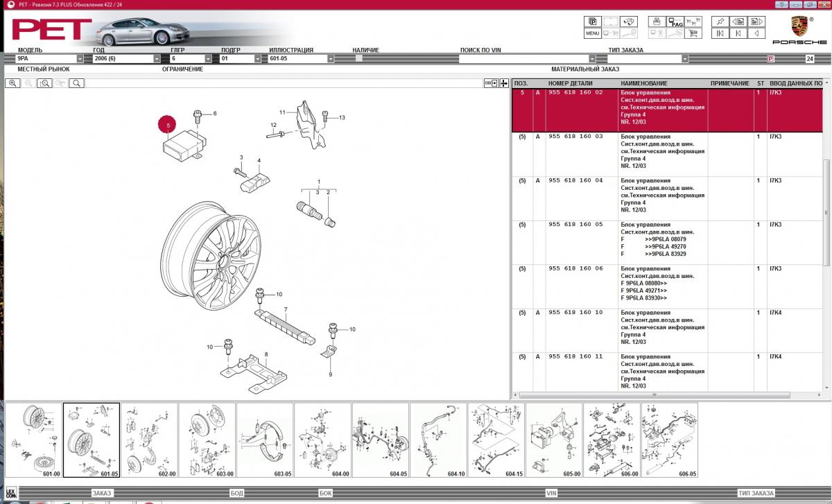The height and width of the screenshot is (504, 832).
Task: Click the parts list vertical scrollbar
Action: [826, 208]
